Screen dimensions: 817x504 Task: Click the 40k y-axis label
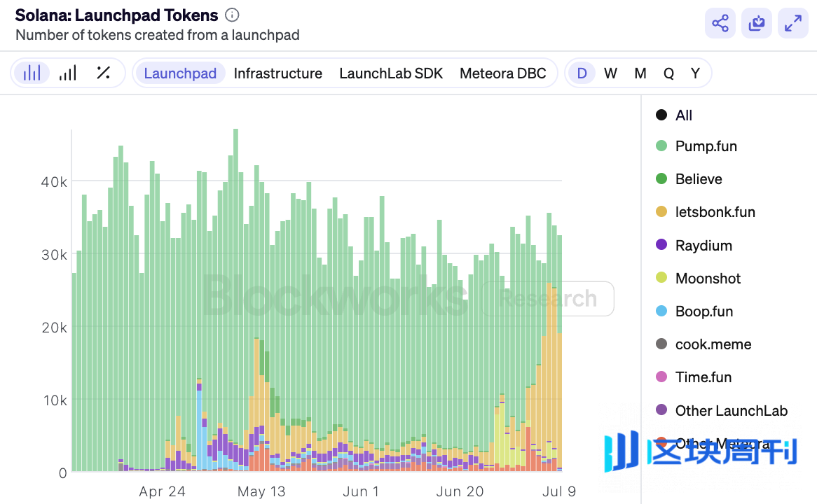click(54, 182)
